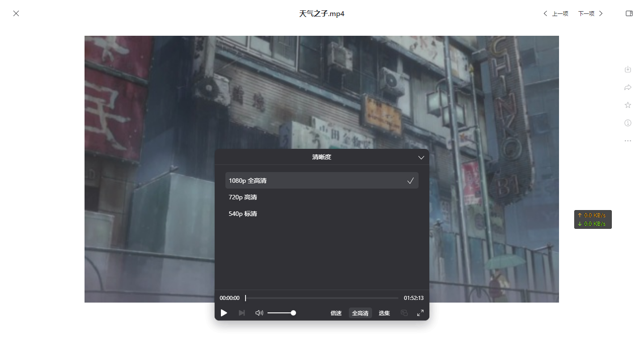Open the 选集 episode list
The height and width of the screenshot is (337, 644).
pos(384,313)
